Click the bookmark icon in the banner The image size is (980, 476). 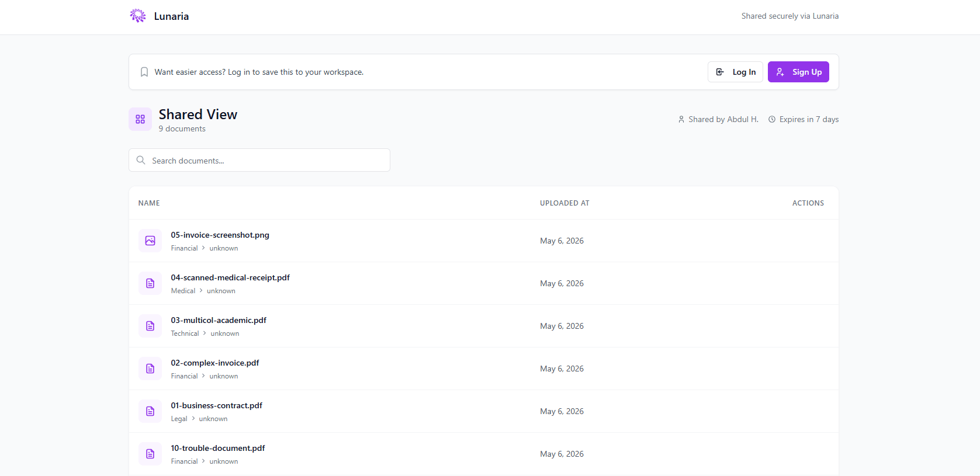144,72
